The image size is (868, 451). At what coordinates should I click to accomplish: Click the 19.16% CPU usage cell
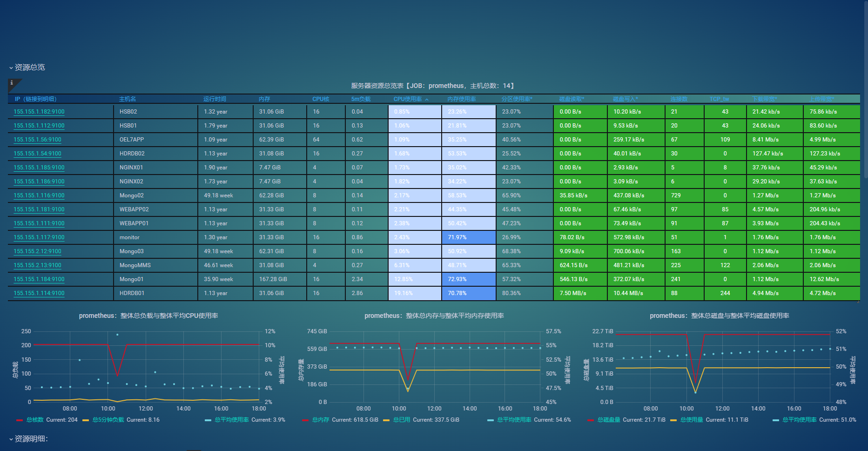point(415,293)
